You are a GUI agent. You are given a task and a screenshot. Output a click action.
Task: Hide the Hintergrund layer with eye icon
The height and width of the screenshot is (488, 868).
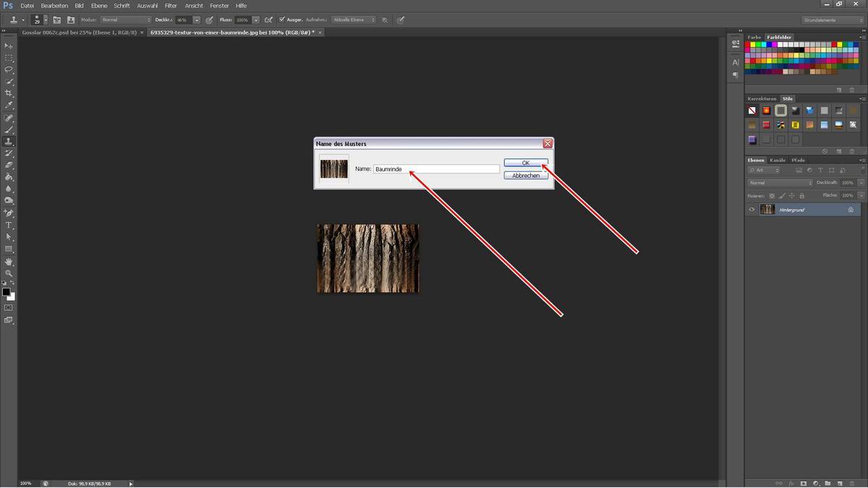click(x=752, y=210)
